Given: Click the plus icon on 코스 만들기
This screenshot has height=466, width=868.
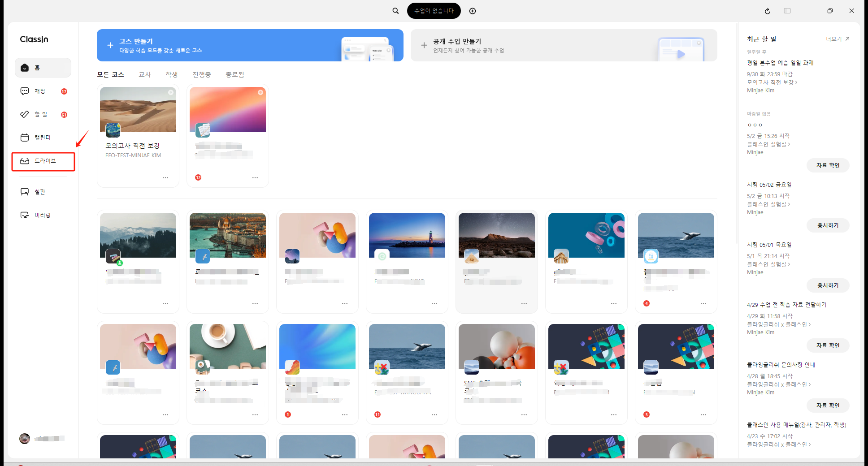Looking at the screenshot, I should coord(110,45).
